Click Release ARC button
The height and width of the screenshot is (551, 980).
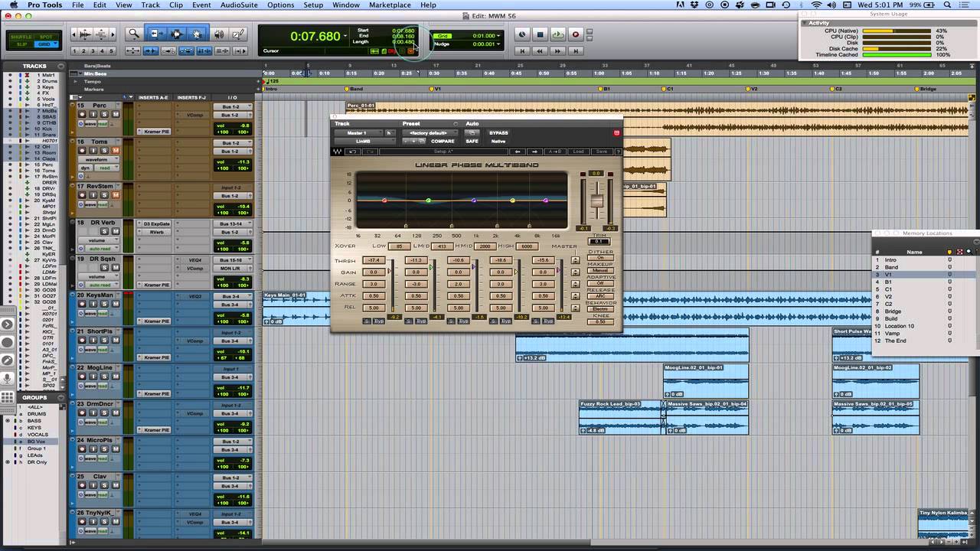click(601, 295)
